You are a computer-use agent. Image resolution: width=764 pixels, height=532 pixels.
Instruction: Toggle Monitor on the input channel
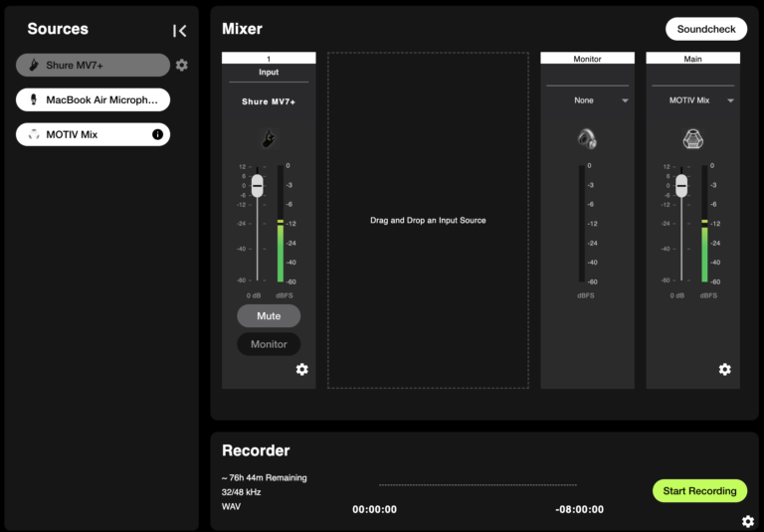tap(269, 344)
